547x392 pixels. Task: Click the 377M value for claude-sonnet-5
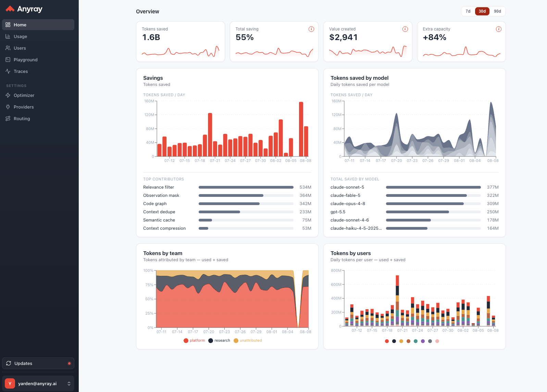(493, 187)
